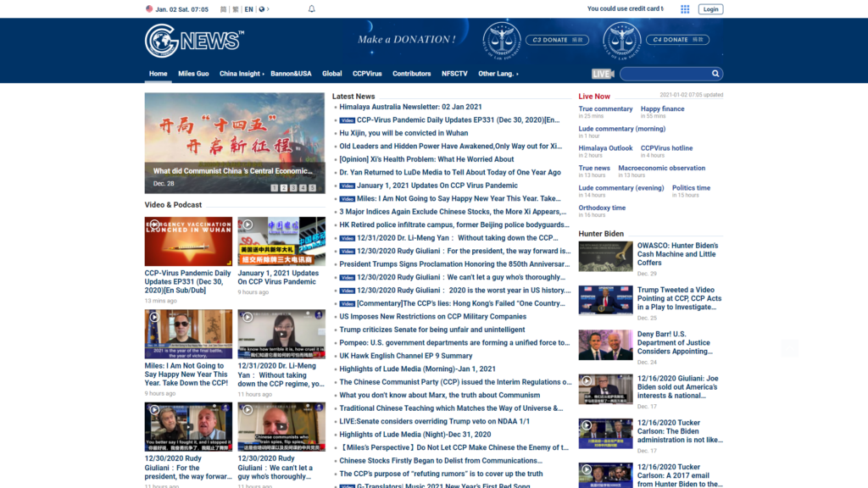
Task: Play Dr. Li-Meng Yan video thumbnail
Action: [281, 334]
